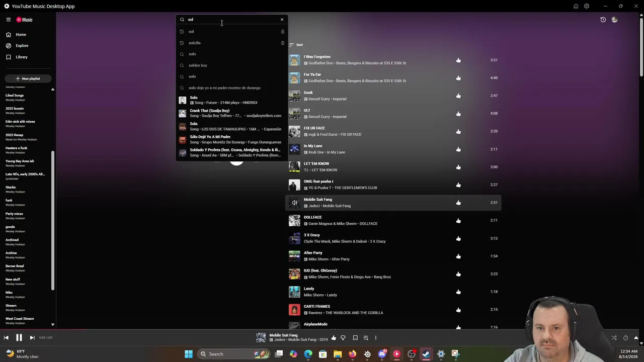Image resolution: width=644 pixels, height=362 pixels.
Task: Dislike the now-playing track in player bar
Action: (343, 338)
